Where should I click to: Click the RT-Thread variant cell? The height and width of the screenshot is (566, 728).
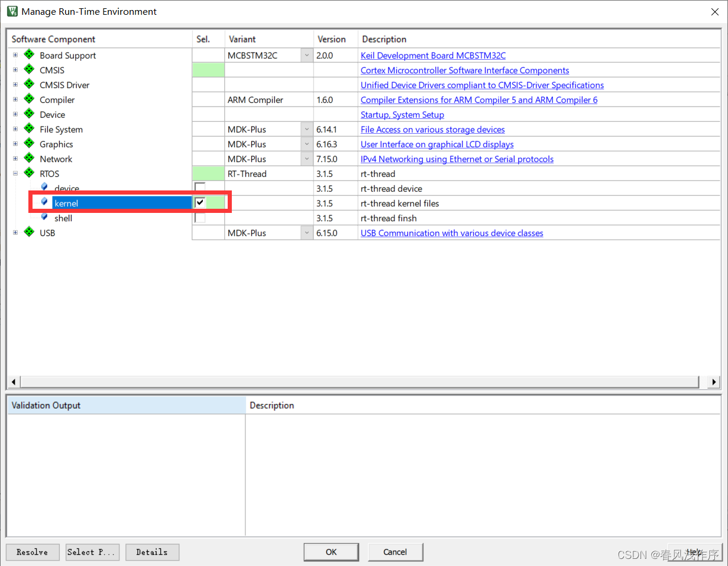269,174
